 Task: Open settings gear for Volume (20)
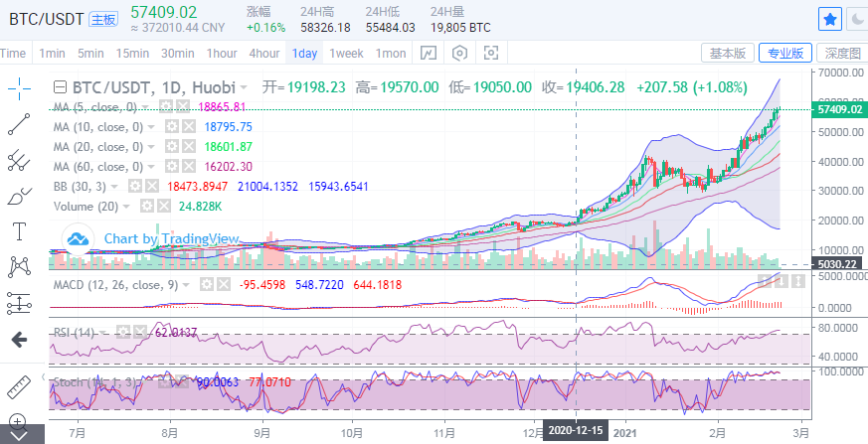click(x=147, y=207)
